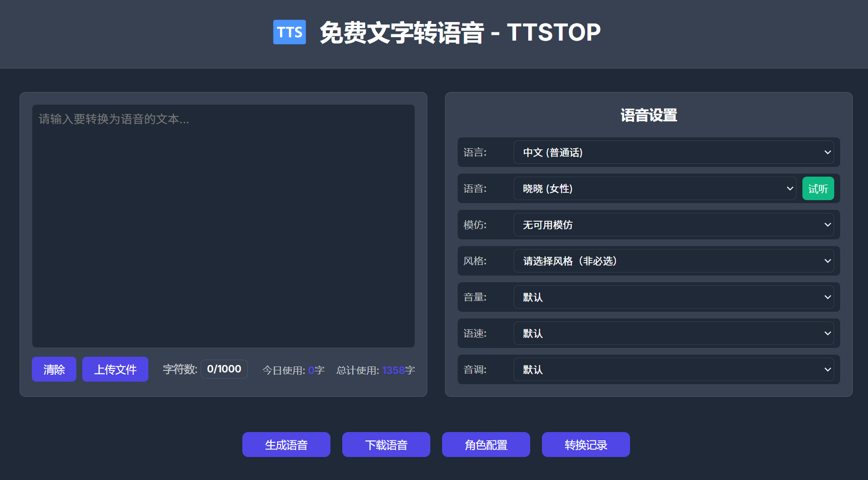Open the 音量 volume dropdown set to 默认

click(x=674, y=297)
